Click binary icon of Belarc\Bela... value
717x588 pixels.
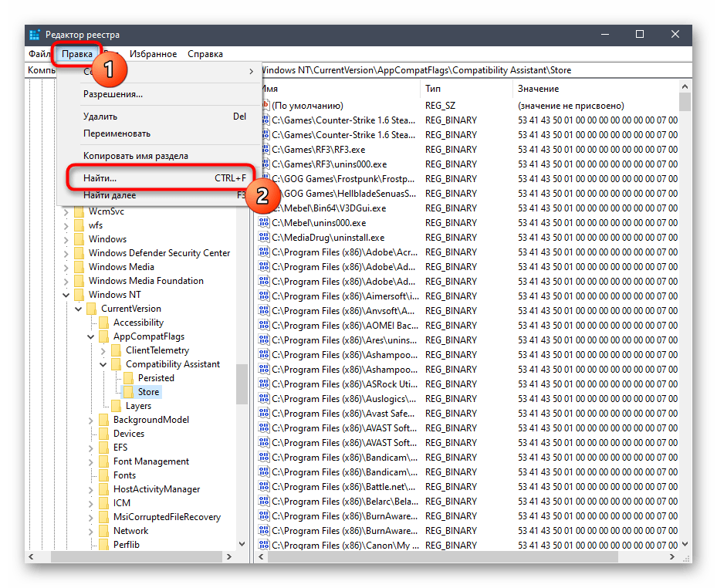(x=264, y=501)
